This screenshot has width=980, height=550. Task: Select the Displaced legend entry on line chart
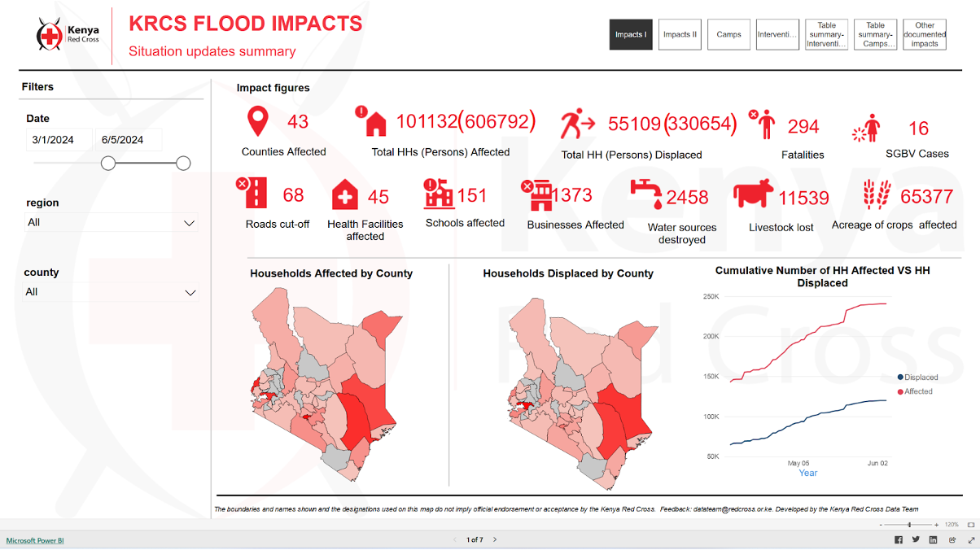click(x=918, y=377)
